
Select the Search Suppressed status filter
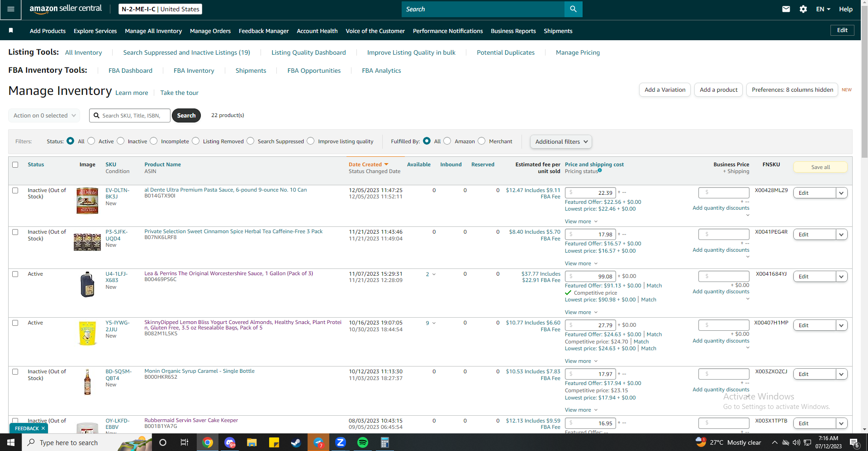pyautogui.click(x=251, y=141)
